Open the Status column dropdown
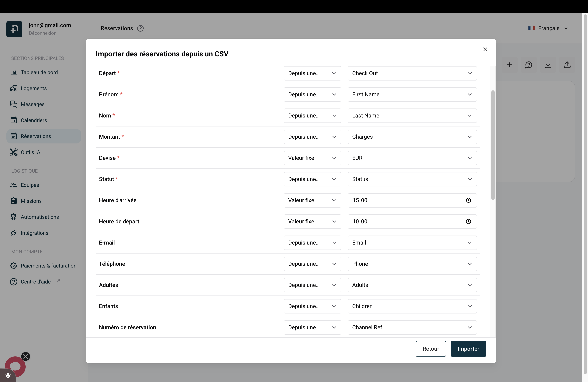The width and height of the screenshot is (588, 382). pyautogui.click(x=412, y=179)
